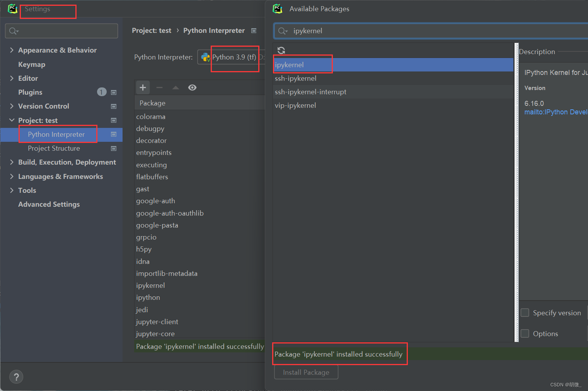Click the ipykernel search field
Viewport: 588px width, 391px height.
431,31
